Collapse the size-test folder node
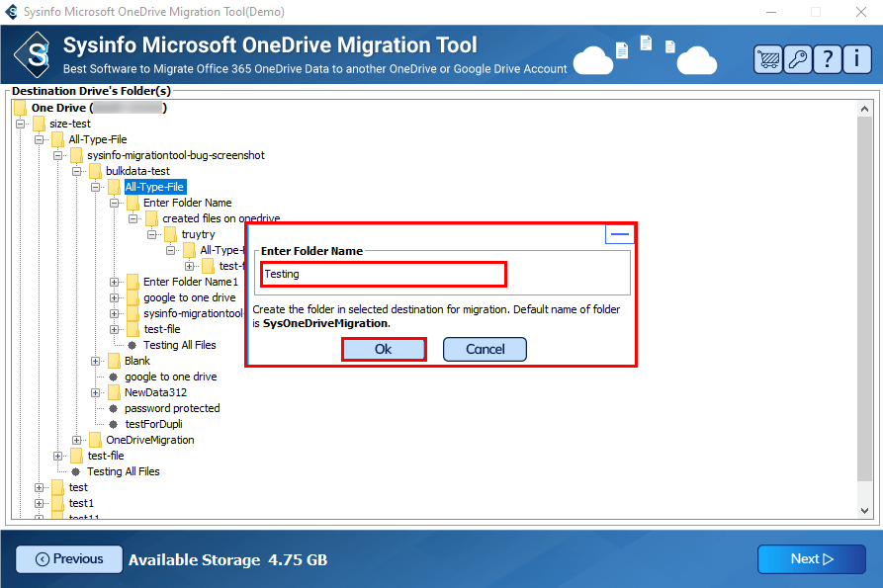The image size is (883, 588). tap(21, 124)
